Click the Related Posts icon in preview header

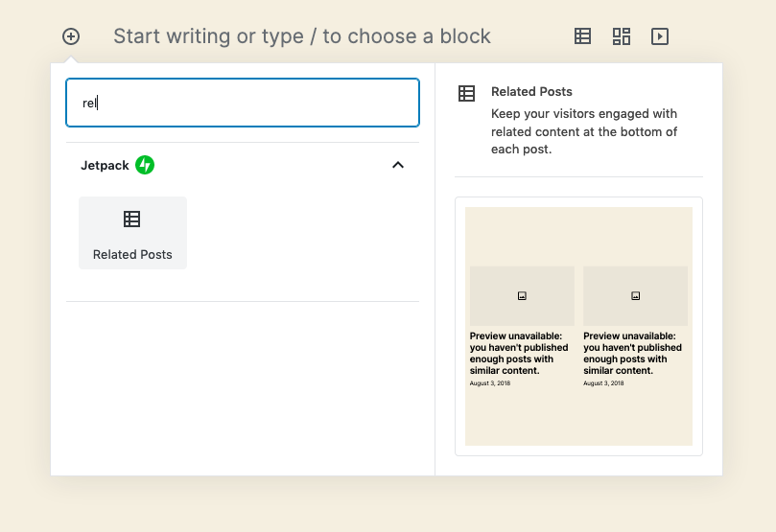pyautogui.click(x=466, y=93)
